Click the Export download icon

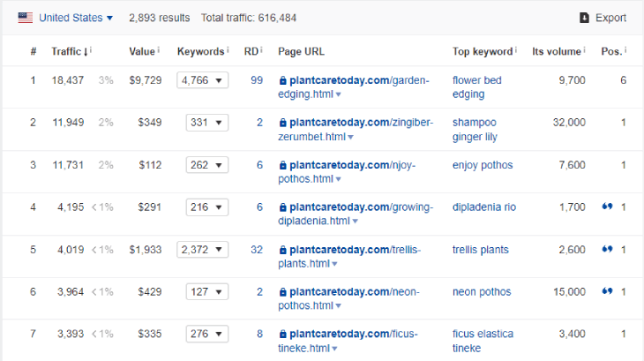[584, 18]
